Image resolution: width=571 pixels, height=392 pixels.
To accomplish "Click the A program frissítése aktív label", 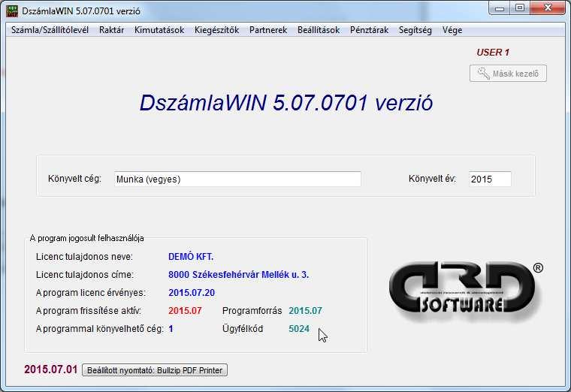I will pos(89,310).
